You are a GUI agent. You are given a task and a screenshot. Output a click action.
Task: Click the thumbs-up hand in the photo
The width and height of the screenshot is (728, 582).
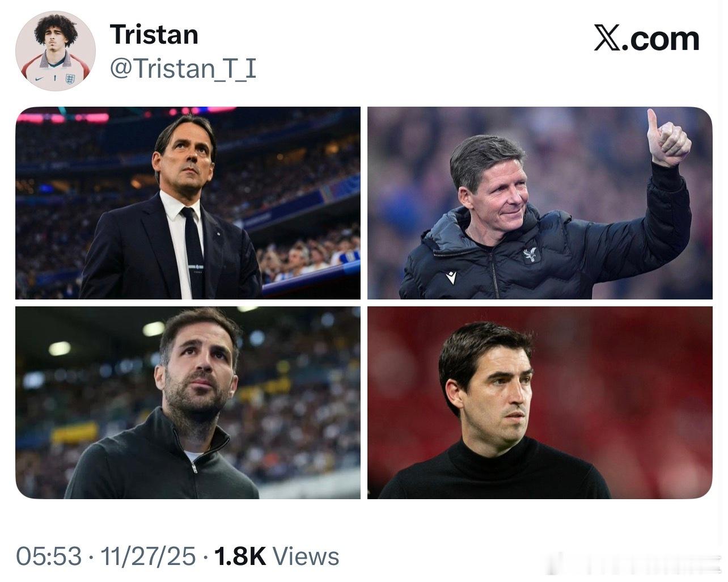670,138
